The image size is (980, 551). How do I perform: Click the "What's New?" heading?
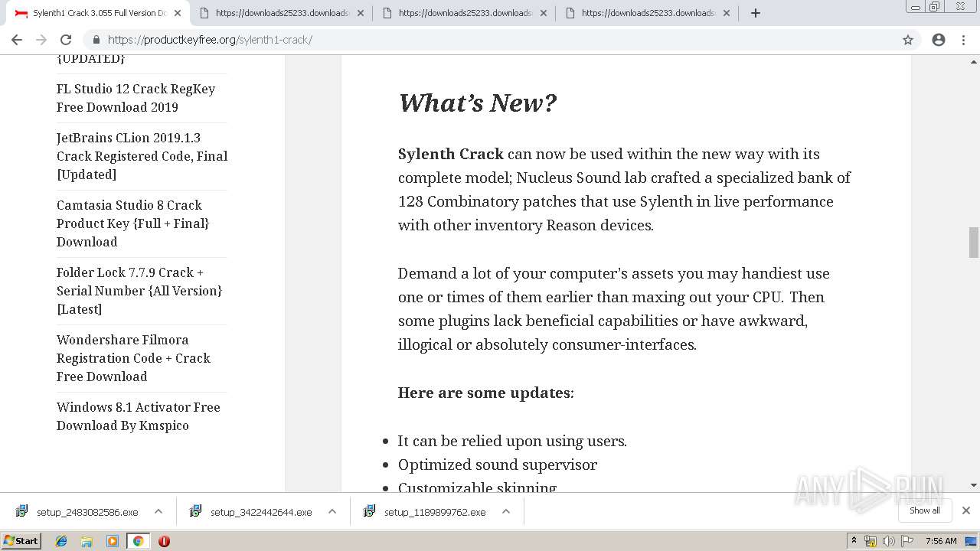pos(477,103)
